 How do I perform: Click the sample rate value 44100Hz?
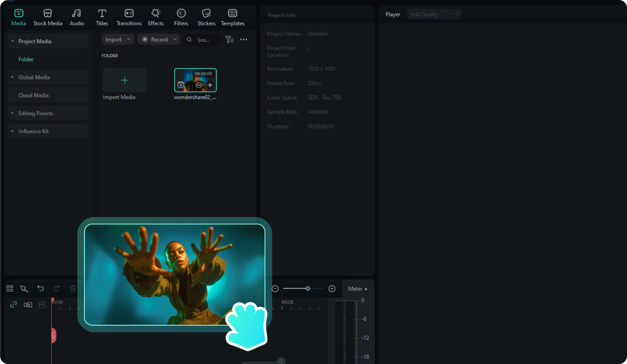(318, 112)
